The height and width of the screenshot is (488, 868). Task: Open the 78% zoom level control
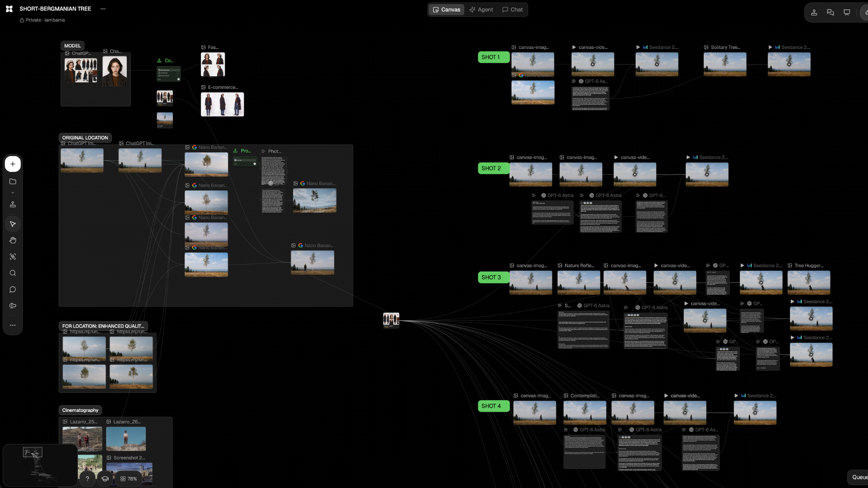(x=129, y=479)
